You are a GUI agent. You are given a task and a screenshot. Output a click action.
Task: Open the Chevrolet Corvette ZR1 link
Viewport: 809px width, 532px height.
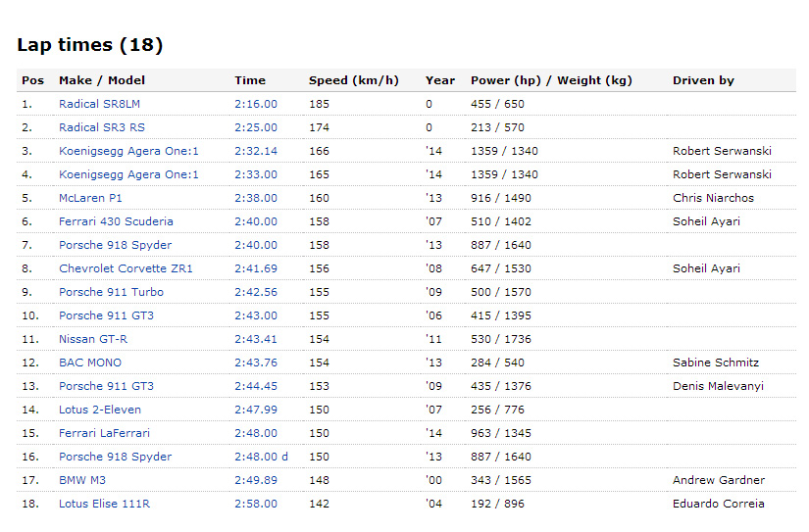tap(126, 268)
